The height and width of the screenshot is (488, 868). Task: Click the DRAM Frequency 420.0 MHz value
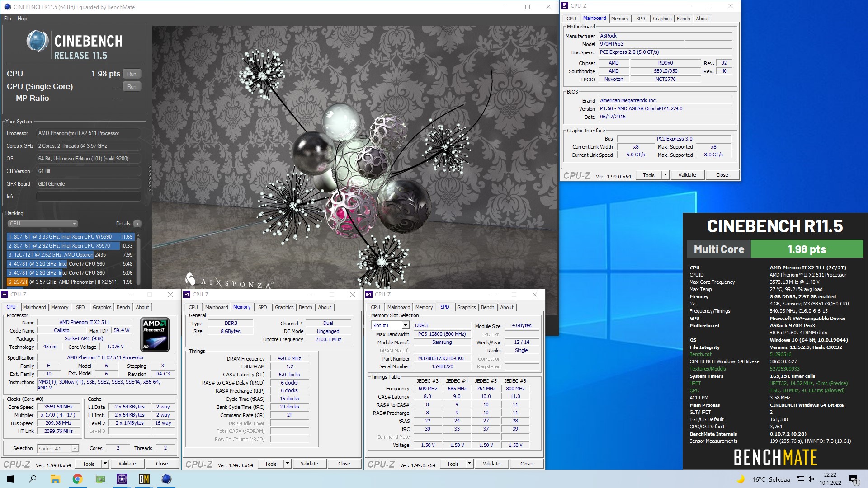[x=289, y=359]
